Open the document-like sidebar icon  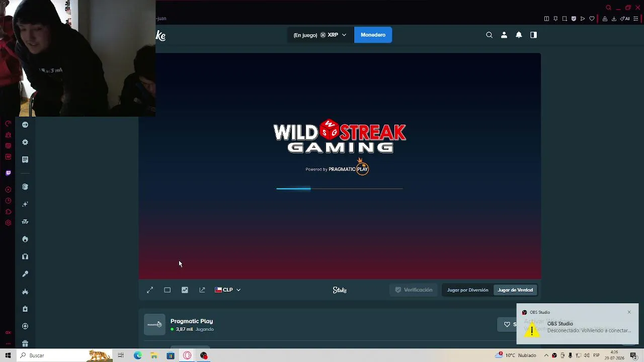[25, 159]
